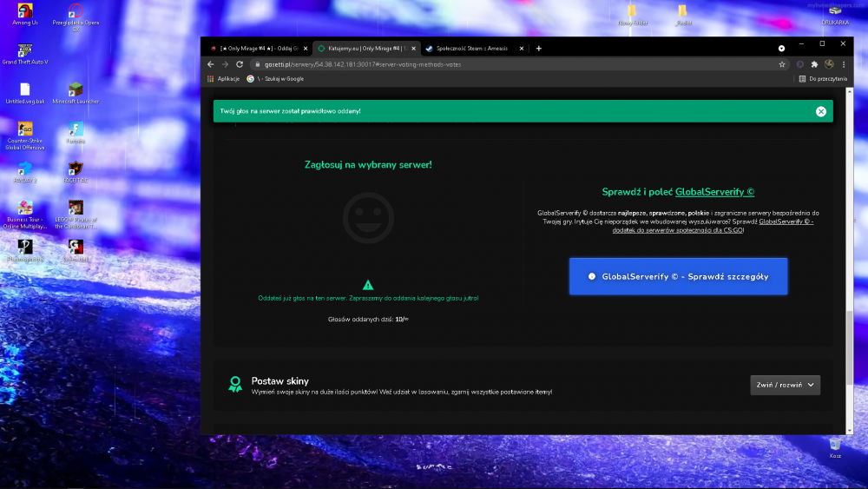Select the Untitled.veg.bak file on desktop
868x489 pixels.
pos(25,93)
